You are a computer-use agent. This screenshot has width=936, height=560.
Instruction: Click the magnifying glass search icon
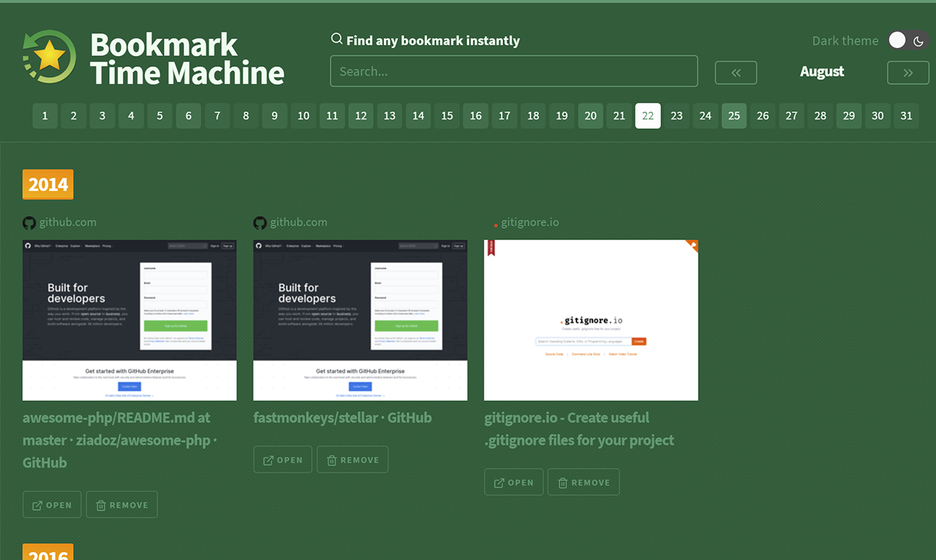click(337, 38)
